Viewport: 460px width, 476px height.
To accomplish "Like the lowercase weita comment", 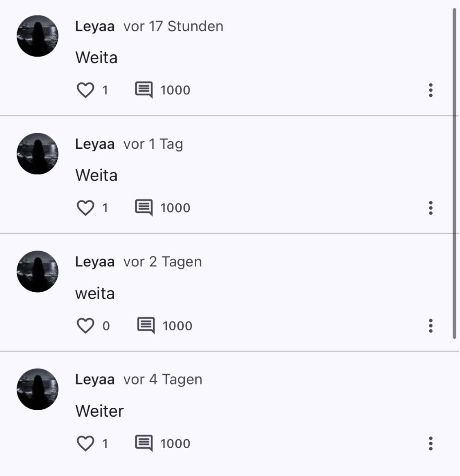I will click(x=85, y=326).
